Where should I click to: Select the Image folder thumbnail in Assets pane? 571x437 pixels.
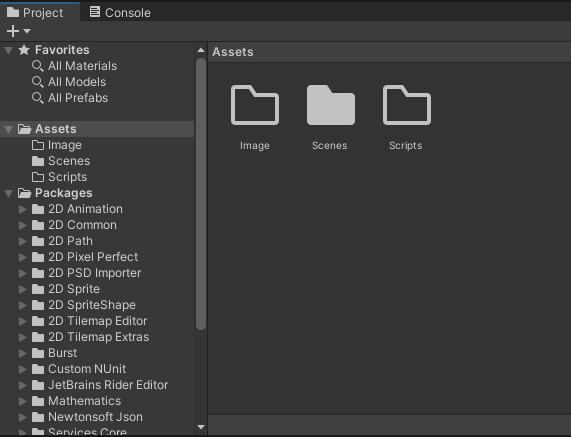(x=255, y=105)
